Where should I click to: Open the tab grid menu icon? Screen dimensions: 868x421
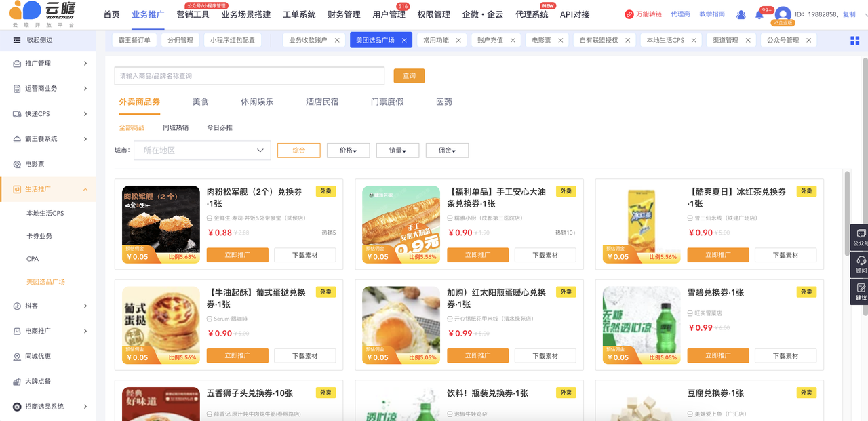pos(854,41)
